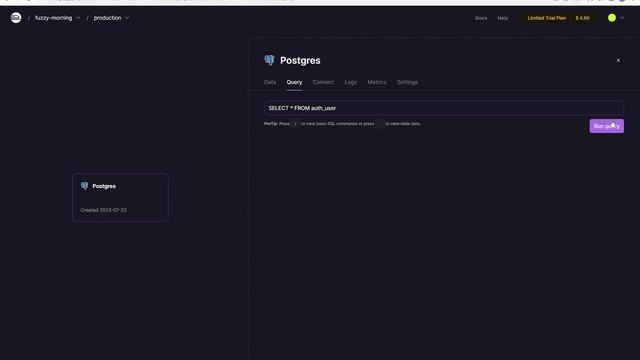This screenshot has height=360, width=640.
Task: Click the elephant icon on the Postgres card
Action: [x=84, y=186]
